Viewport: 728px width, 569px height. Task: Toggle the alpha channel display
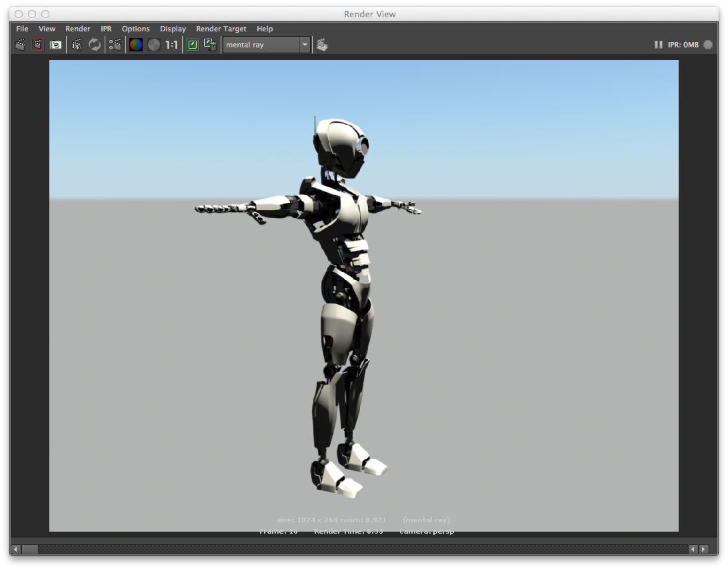154,45
